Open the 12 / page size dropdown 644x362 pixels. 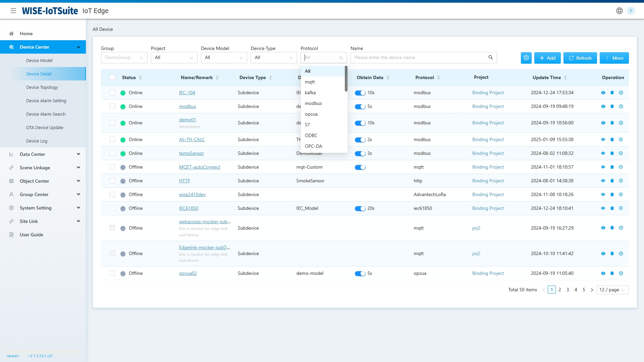point(612,290)
